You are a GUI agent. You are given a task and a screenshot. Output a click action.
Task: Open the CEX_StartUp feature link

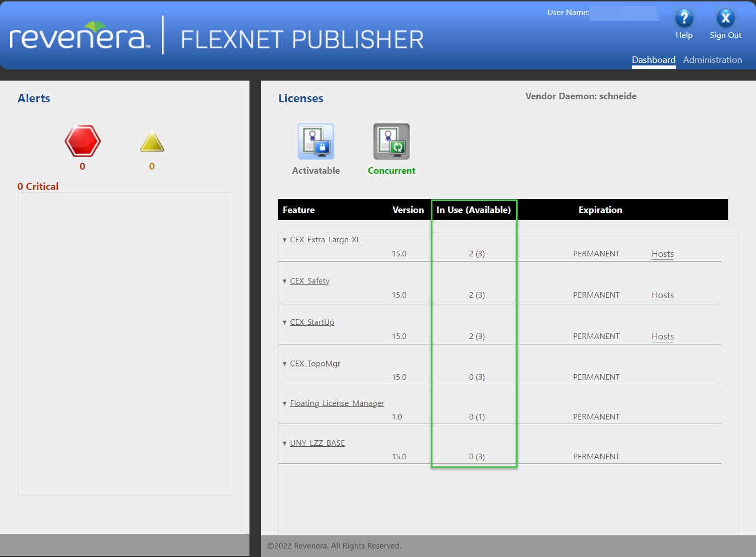pyautogui.click(x=312, y=322)
